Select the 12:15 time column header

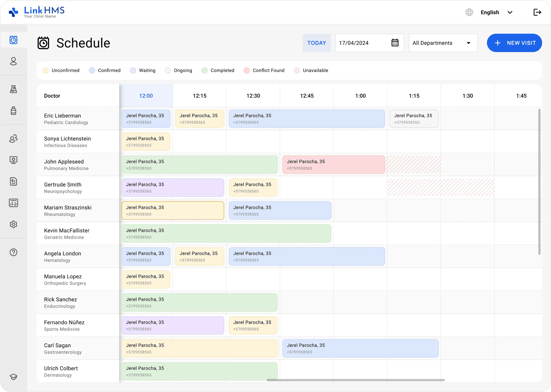coord(200,96)
